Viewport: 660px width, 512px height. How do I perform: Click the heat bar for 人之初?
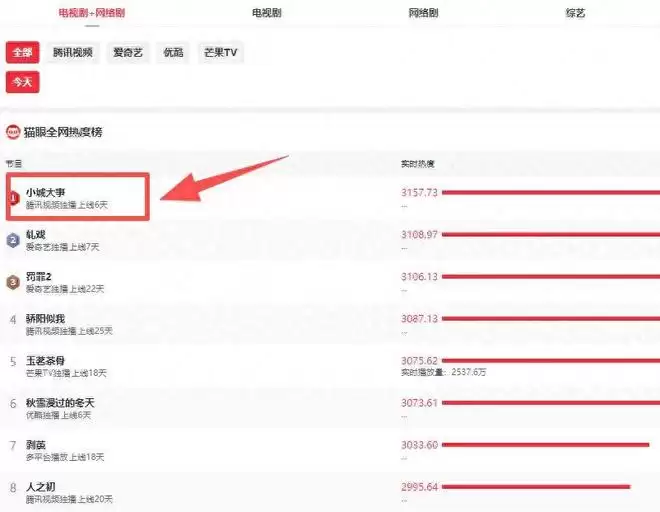536,486
